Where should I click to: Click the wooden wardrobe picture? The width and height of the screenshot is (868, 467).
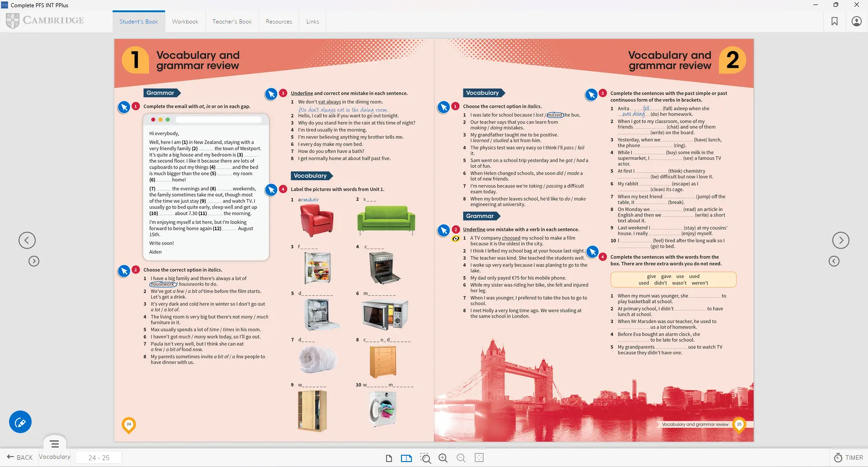[312, 411]
